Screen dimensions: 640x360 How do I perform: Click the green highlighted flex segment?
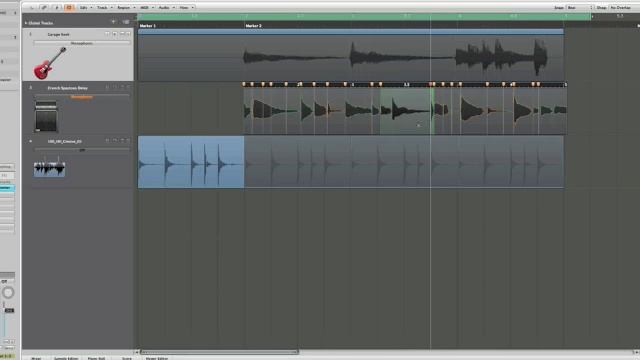[x=407, y=111]
